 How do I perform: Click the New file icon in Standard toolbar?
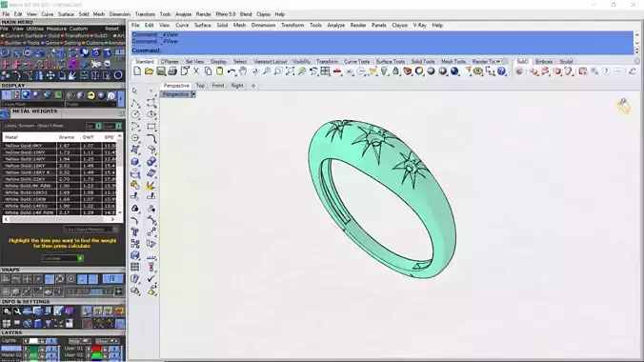coord(137,71)
